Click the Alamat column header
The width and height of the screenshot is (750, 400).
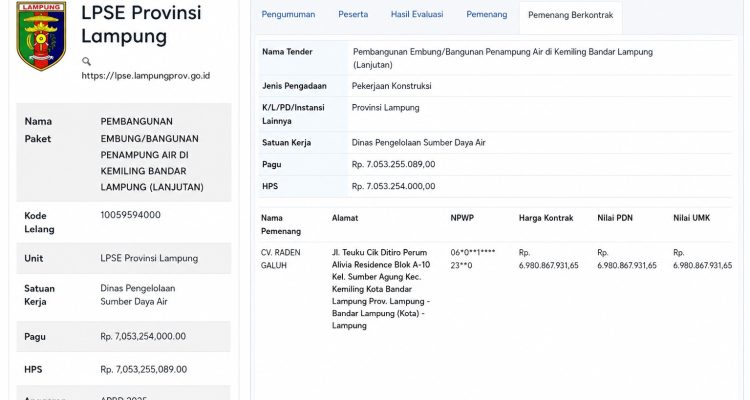(345, 218)
